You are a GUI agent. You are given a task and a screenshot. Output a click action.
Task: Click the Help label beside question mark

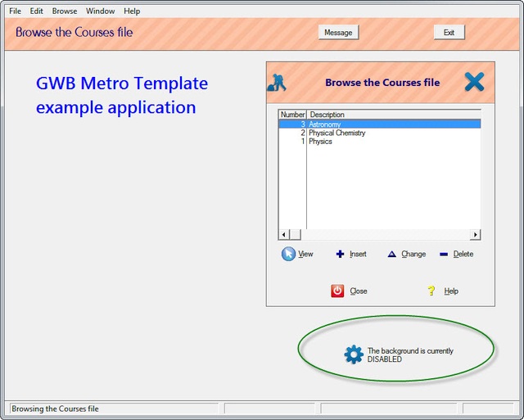point(451,291)
